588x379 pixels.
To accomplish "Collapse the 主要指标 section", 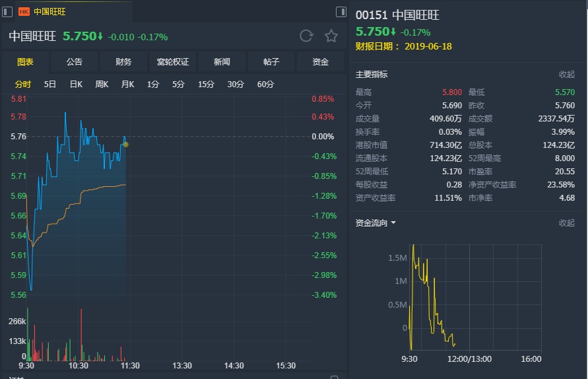I will point(567,75).
